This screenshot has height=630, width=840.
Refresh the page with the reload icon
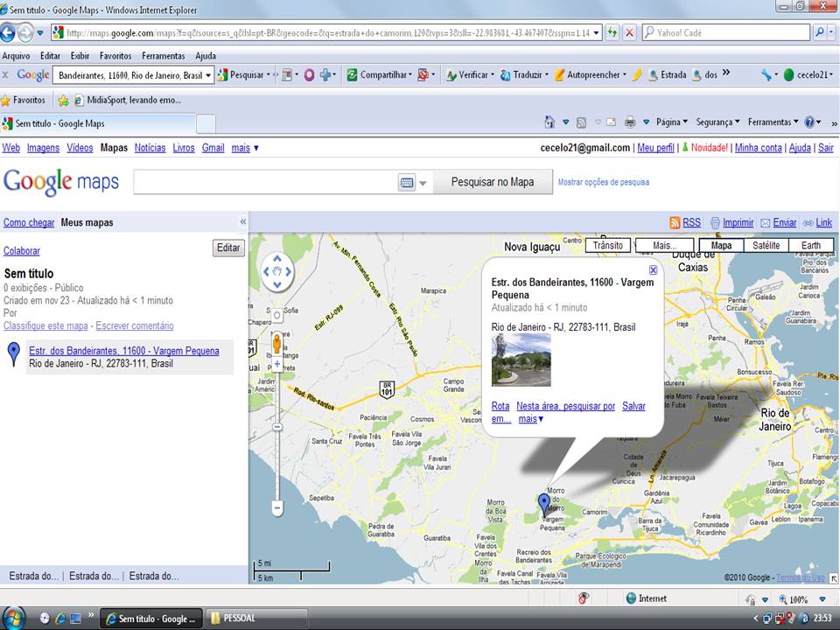pos(612,32)
